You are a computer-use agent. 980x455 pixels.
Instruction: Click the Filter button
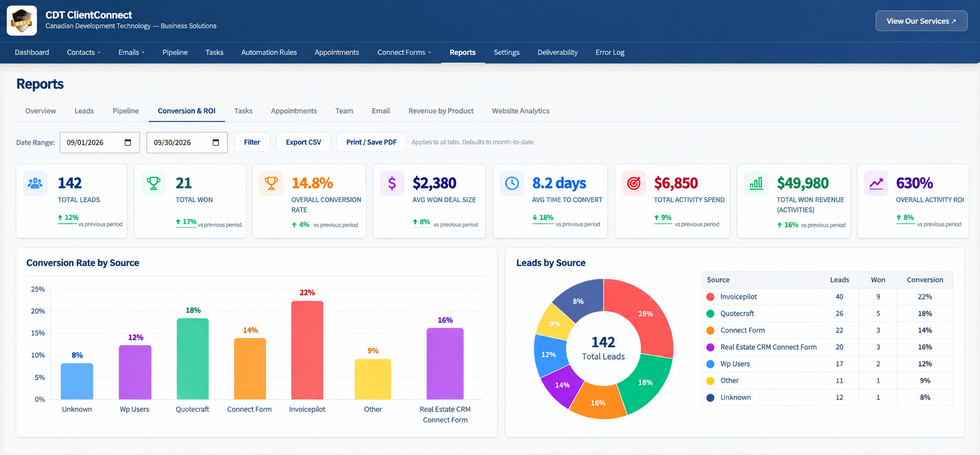click(x=252, y=142)
